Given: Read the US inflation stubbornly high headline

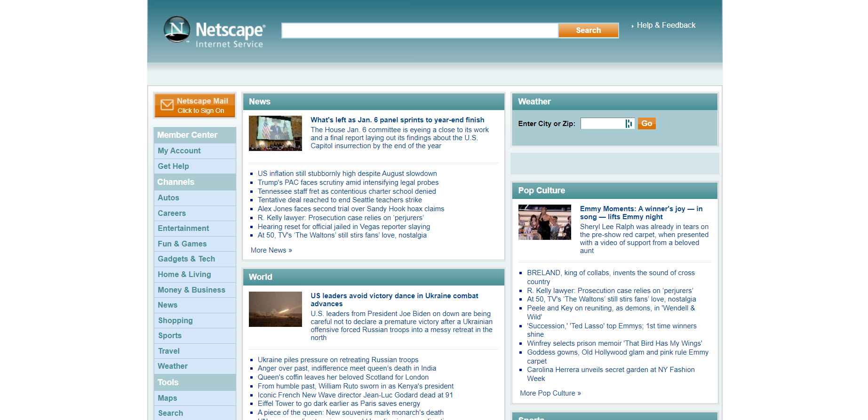Looking at the screenshot, I should [x=347, y=174].
